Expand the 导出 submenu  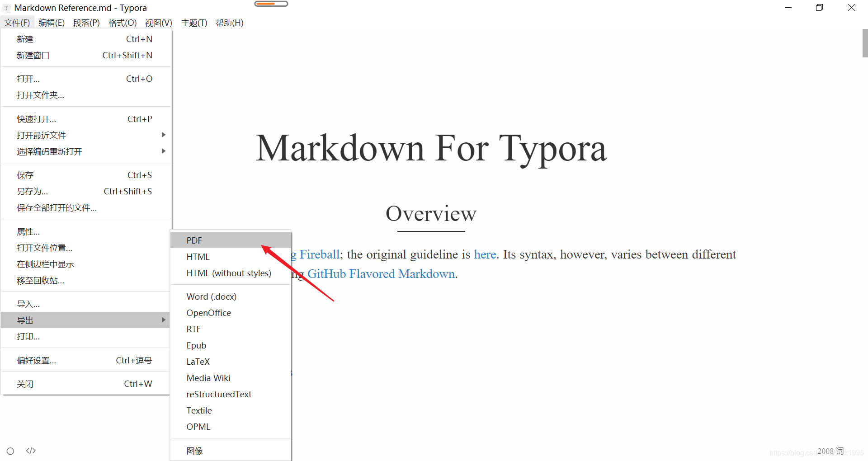click(x=86, y=320)
